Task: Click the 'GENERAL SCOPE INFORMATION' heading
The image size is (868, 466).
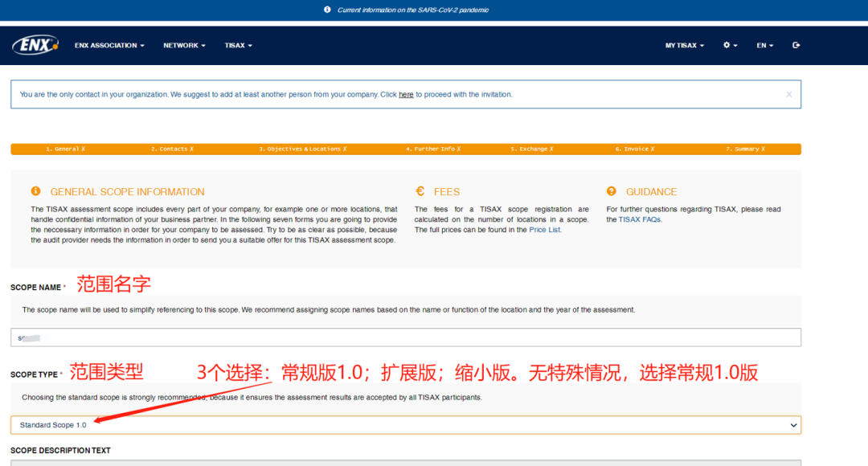Action: tap(127, 191)
